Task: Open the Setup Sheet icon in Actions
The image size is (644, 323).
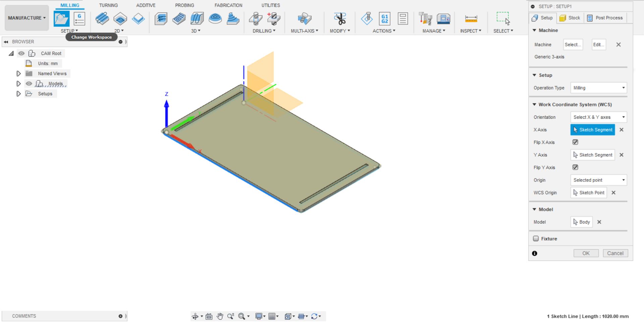Action: [403, 19]
